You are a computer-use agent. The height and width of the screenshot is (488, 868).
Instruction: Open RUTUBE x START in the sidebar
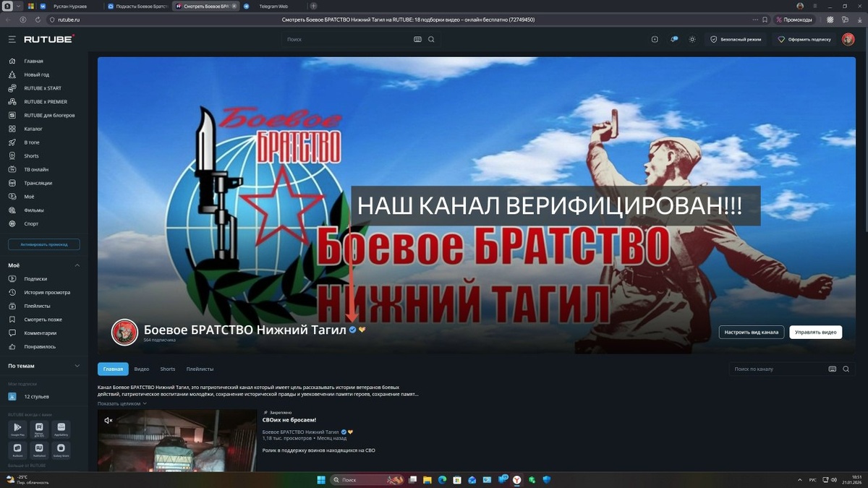point(43,88)
